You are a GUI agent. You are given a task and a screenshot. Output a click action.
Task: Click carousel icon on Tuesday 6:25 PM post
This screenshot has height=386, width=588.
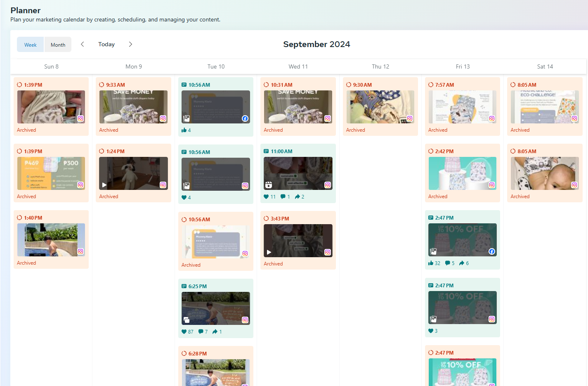(x=187, y=320)
